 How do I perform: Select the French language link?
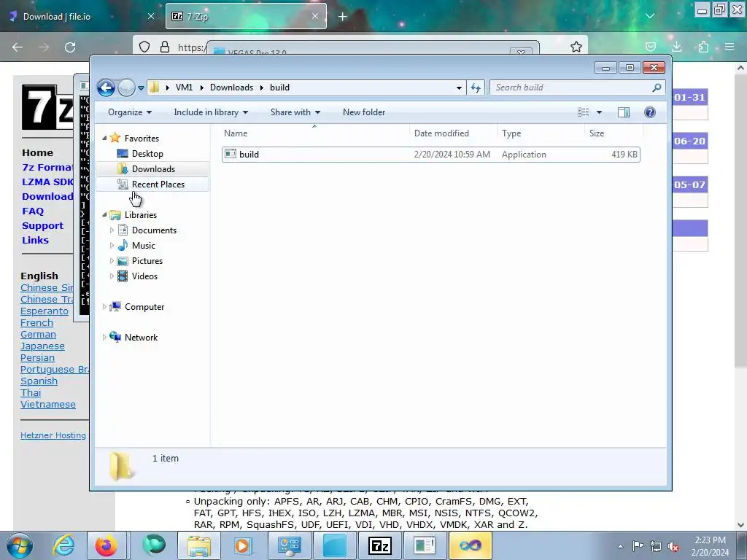(36, 323)
